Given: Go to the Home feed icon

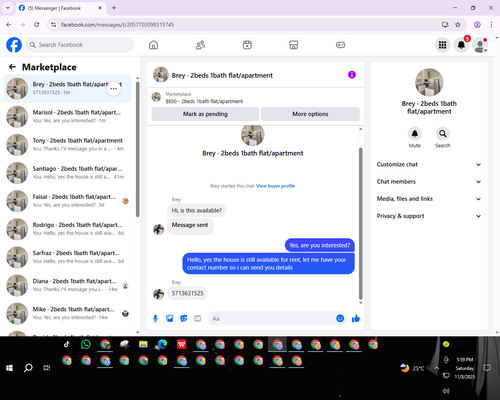Looking at the screenshot, I should pos(153,45).
